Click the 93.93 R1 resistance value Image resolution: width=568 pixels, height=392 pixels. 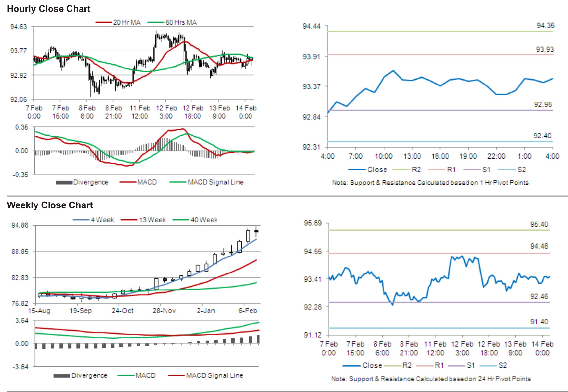[x=545, y=50]
